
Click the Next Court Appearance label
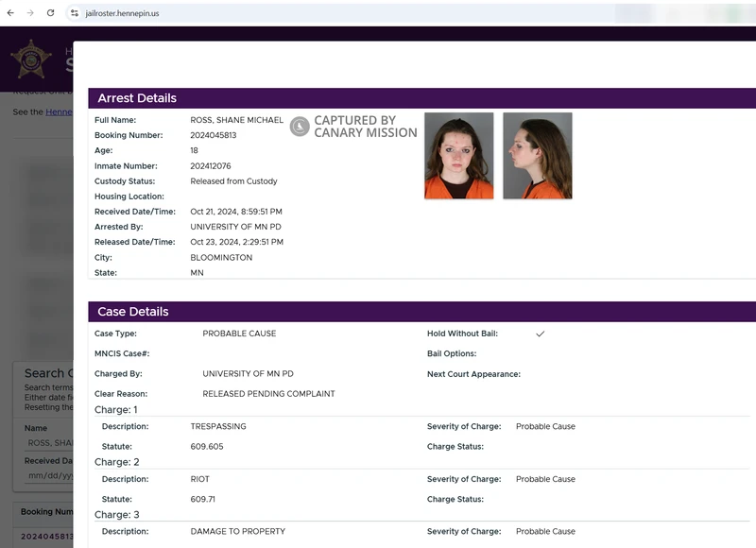tap(474, 374)
